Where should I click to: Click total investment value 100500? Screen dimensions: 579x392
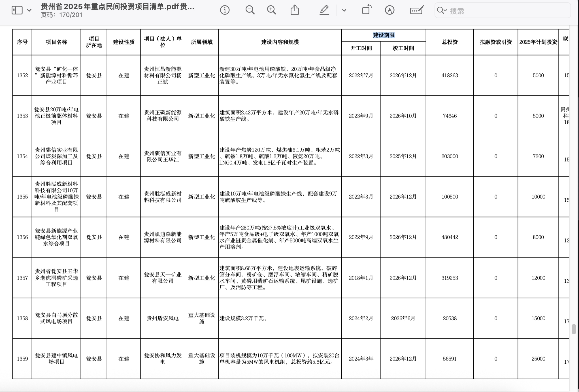pyautogui.click(x=450, y=197)
